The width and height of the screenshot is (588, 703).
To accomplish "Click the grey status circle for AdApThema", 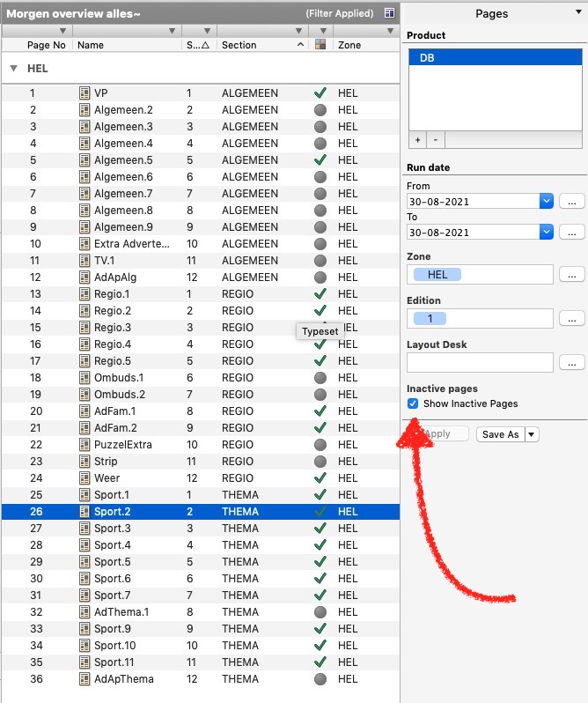I will point(320,679).
